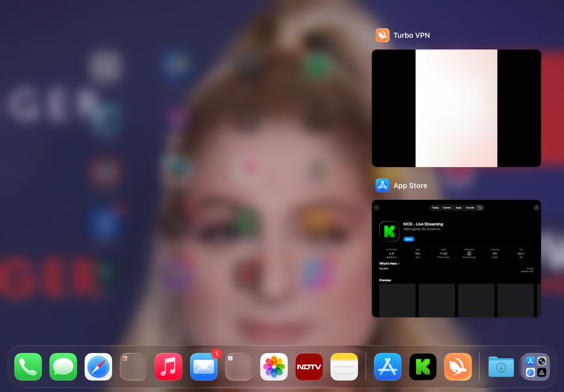Launch Messages from the dock
Image resolution: width=564 pixels, height=392 pixels.
click(x=63, y=367)
